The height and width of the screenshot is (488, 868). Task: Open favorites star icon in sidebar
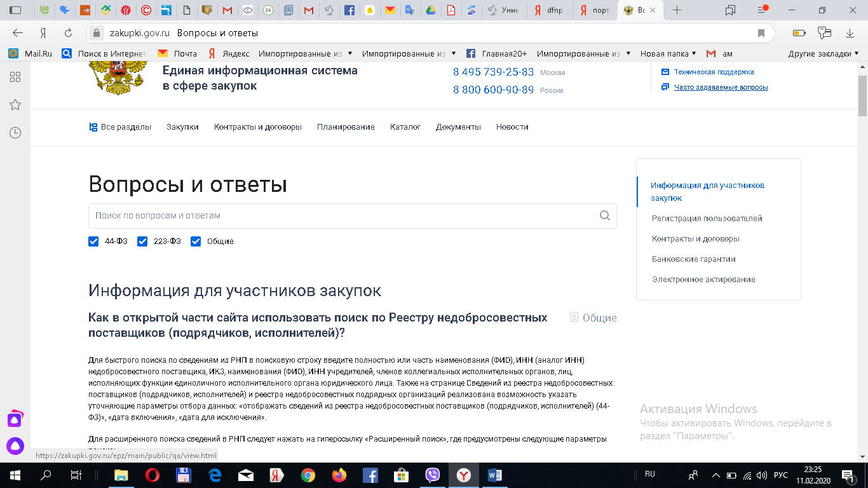click(x=15, y=105)
